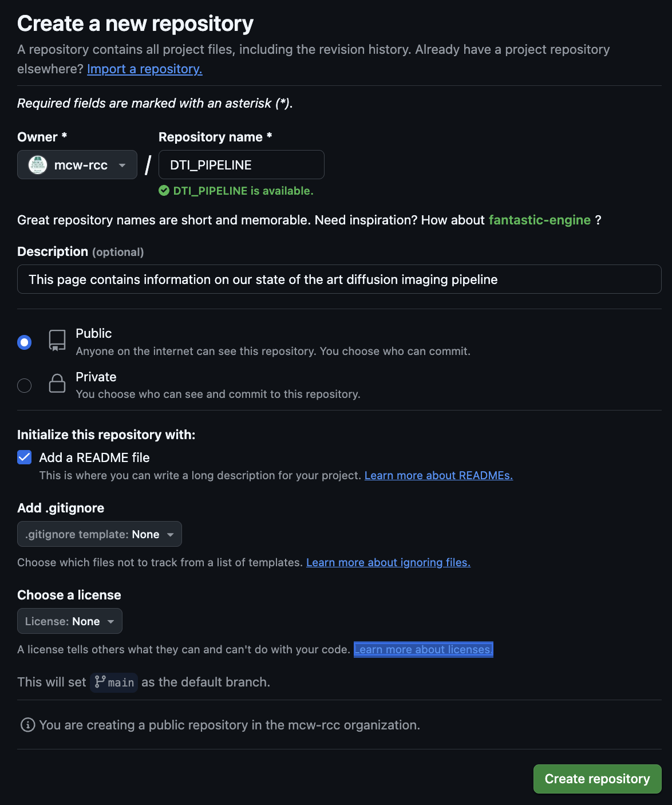Select the Public visibility radio button
This screenshot has height=805, width=672.
25,342
